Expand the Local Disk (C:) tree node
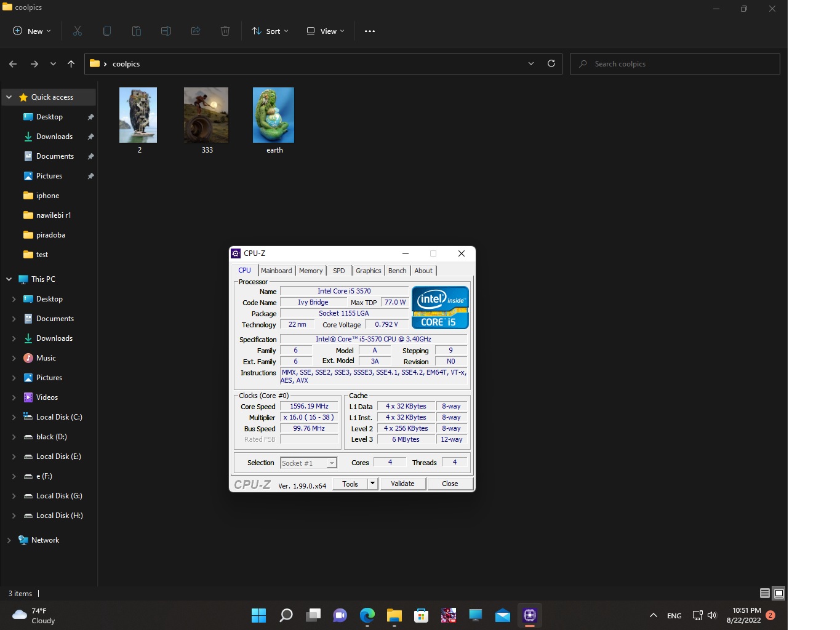The width and height of the screenshot is (840, 630). [x=14, y=417]
